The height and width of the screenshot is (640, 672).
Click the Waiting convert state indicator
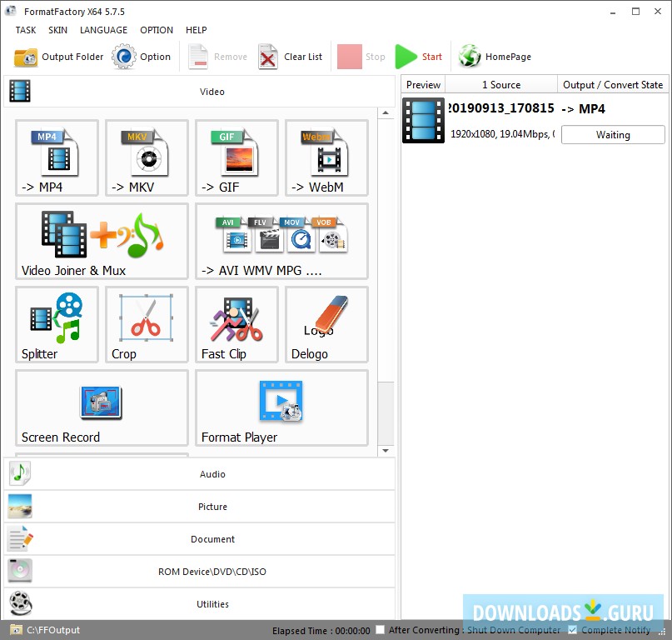[x=613, y=134]
